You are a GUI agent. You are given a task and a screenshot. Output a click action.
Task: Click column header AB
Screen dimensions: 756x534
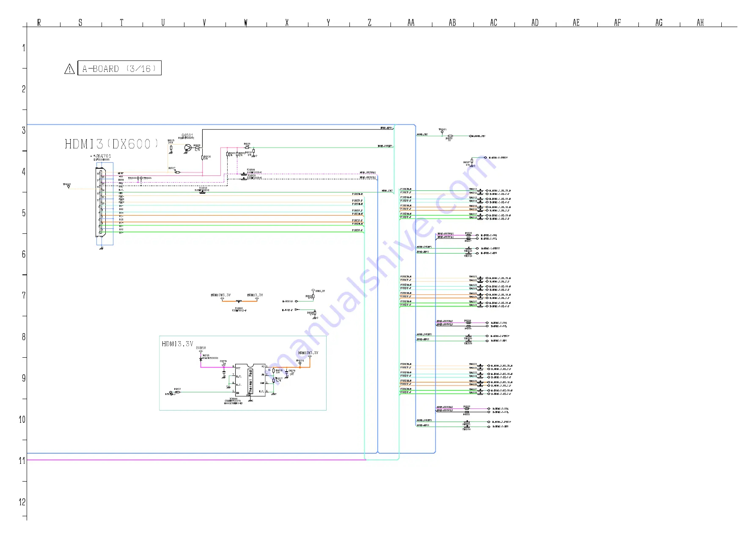coord(452,22)
